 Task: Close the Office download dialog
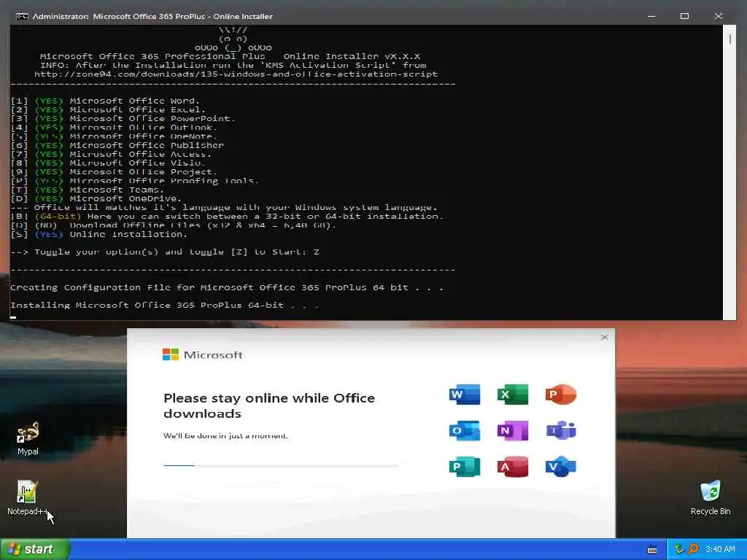[605, 337]
